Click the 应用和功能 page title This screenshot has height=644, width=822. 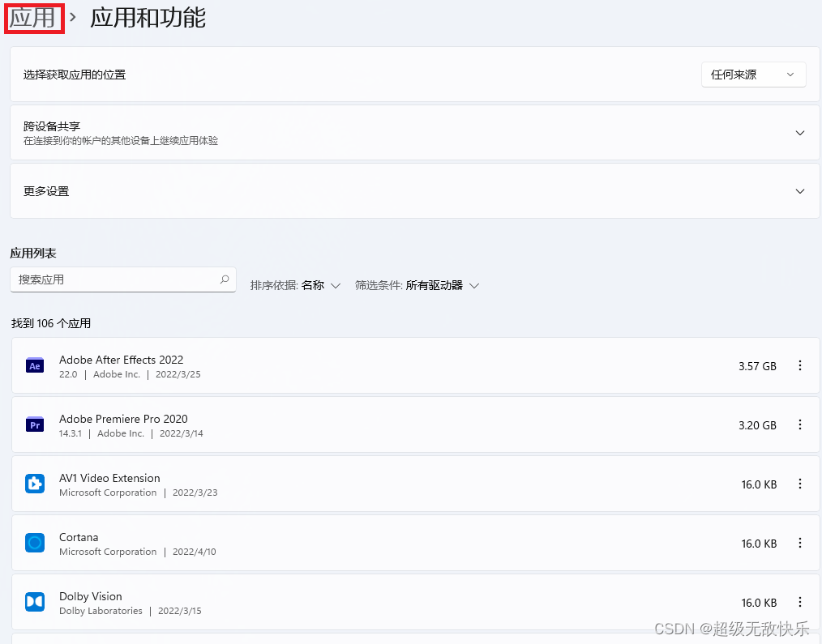point(148,18)
